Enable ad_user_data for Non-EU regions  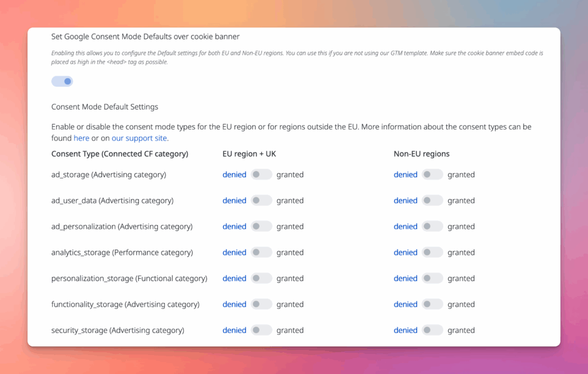click(432, 201)
